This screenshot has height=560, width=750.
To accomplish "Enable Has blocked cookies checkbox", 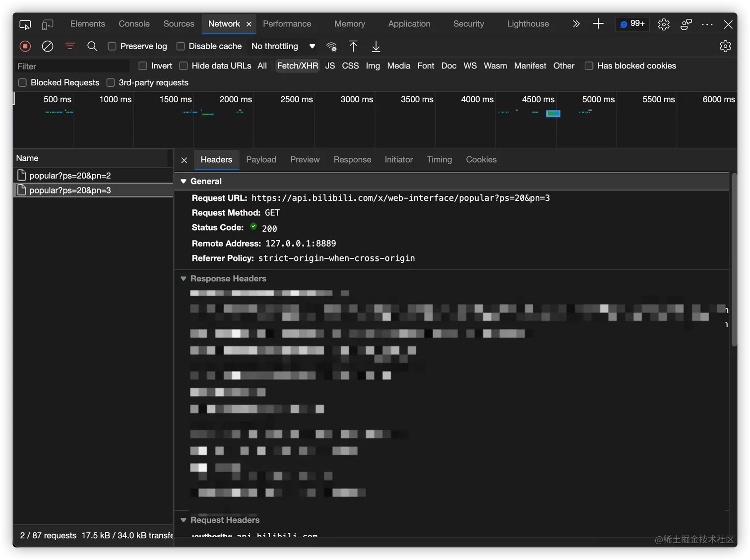I will pos(589,65).
